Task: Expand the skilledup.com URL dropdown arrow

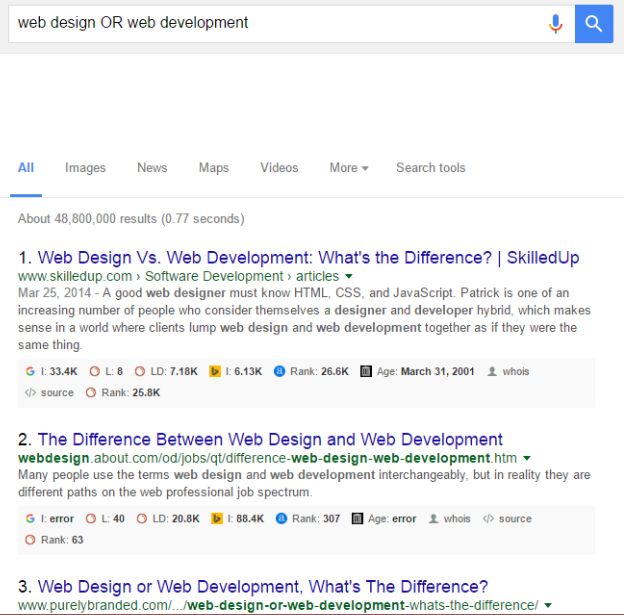Action: pos(349,276)
